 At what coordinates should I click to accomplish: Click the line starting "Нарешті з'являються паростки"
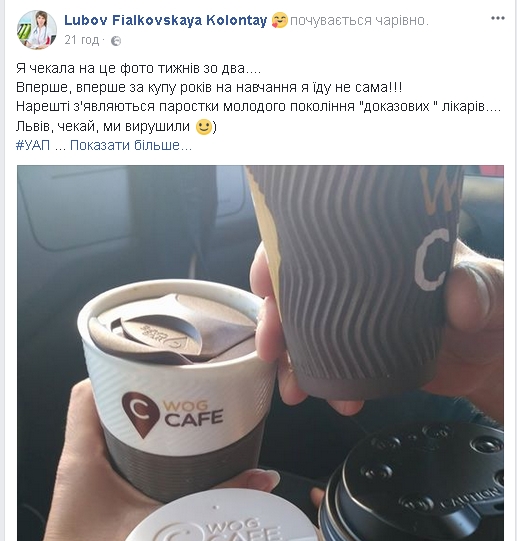tap(258, 107)
